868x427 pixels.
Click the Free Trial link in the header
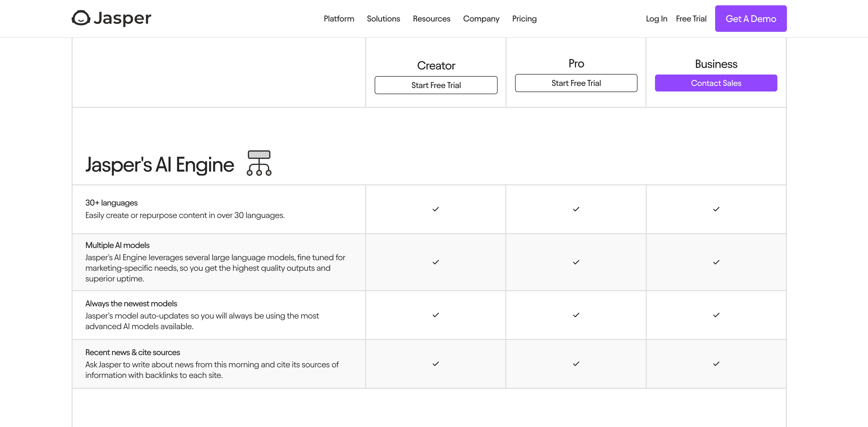click(x=691, y=19)
